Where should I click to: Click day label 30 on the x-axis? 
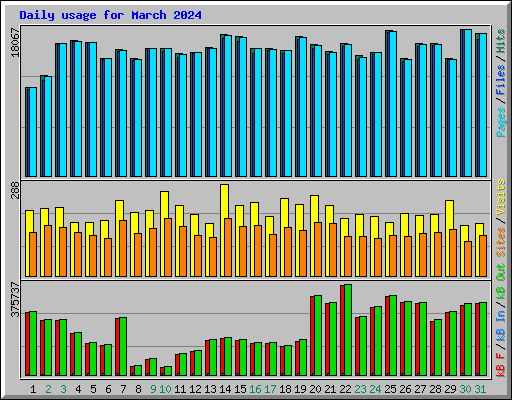[465, 389]
